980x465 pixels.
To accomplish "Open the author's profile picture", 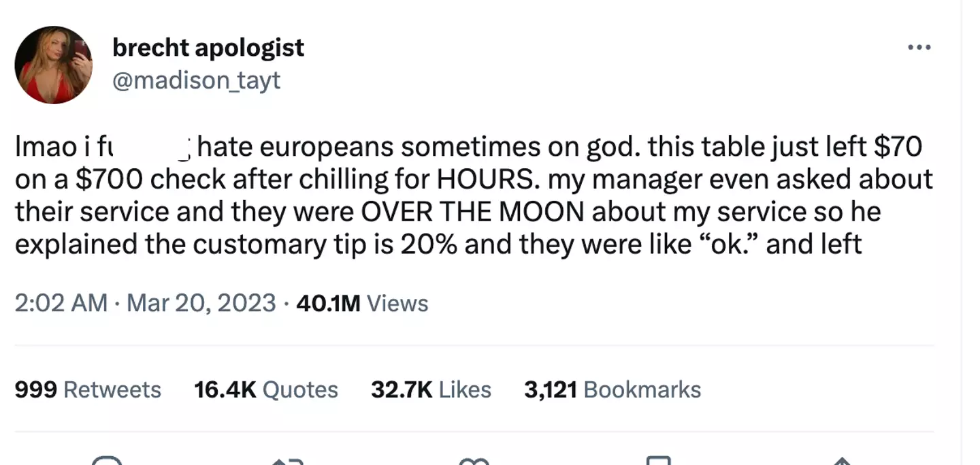I will [53, 65].
